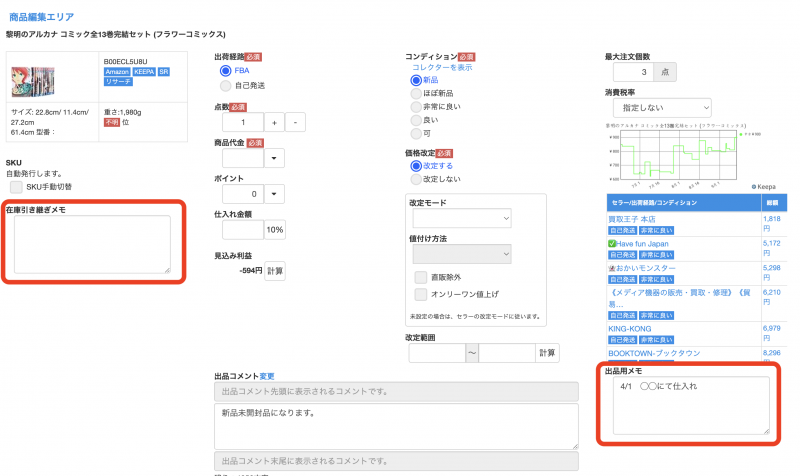Click the 最大注文個数 input field
Image resolution: width=800 pixels, height=476 pixels.
[633, 72]
